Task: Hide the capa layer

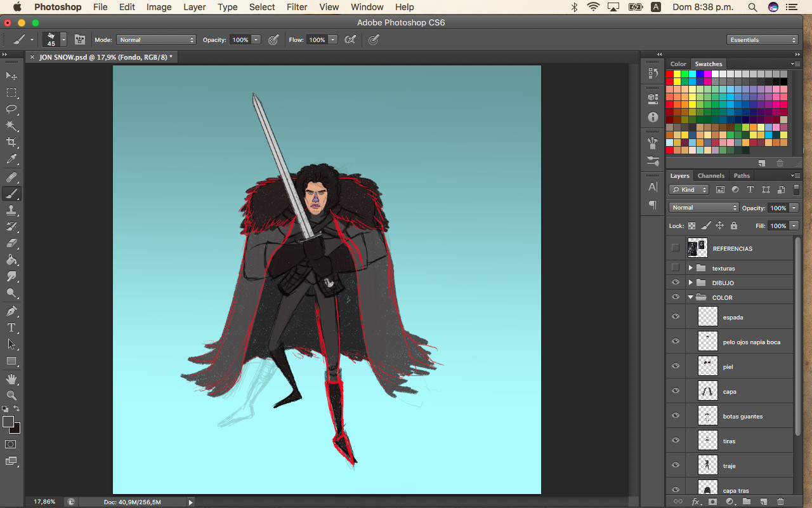Action: pyautogui.click(x=675, y=391)
